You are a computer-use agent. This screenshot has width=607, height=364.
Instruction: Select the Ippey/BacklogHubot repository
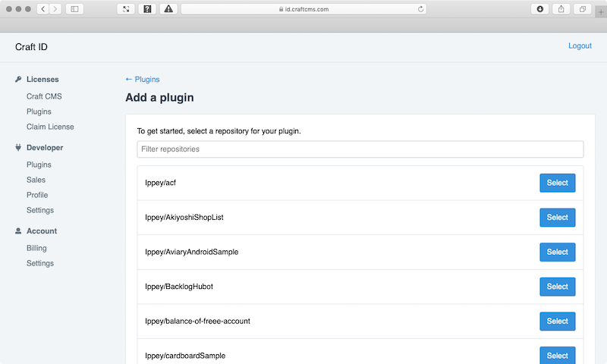coord(558,287)
